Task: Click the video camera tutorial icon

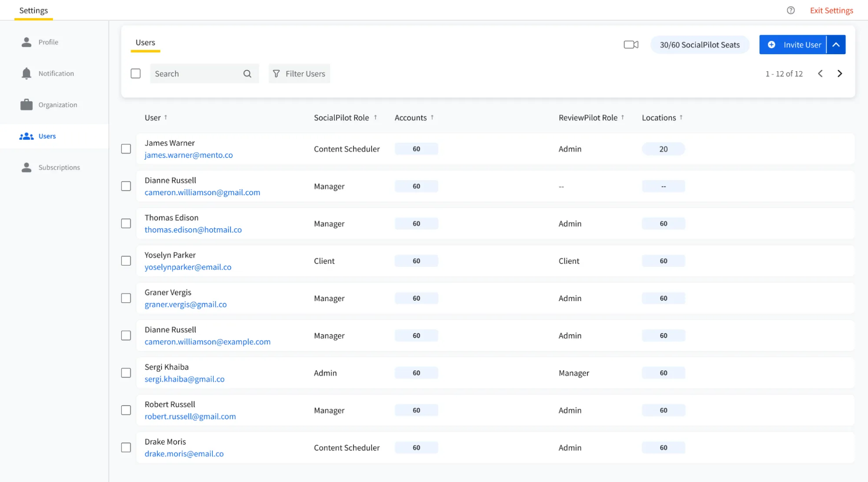Action: tap(630, 45)
